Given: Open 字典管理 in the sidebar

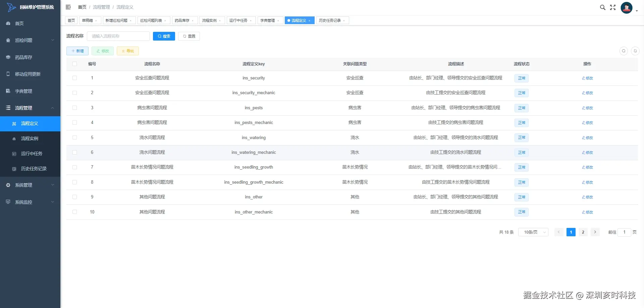Looking at the screenshot, I should [30, 91].
